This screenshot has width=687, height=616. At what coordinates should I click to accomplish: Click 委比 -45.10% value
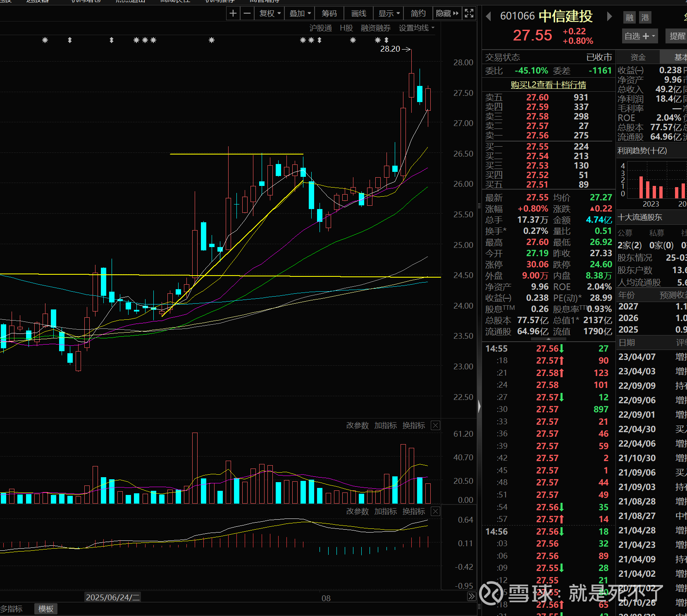pos(531,71)
